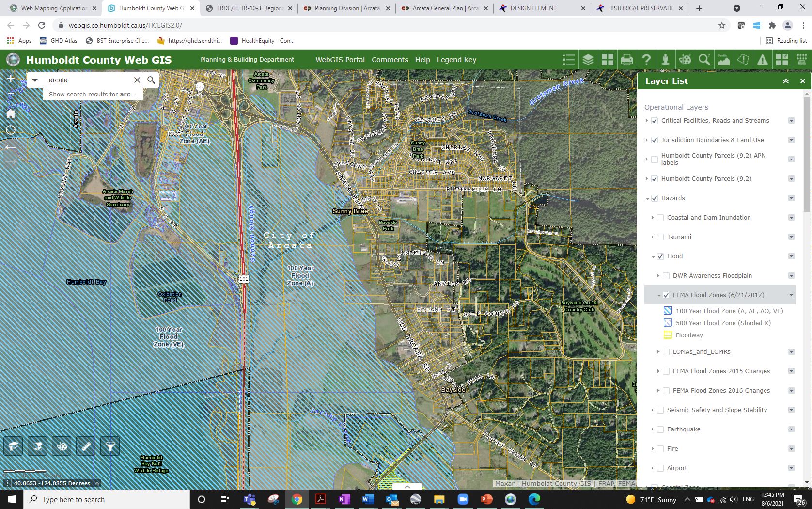Open the WebGIS Portal menu link
812x509 pixels.
(340, 60)
